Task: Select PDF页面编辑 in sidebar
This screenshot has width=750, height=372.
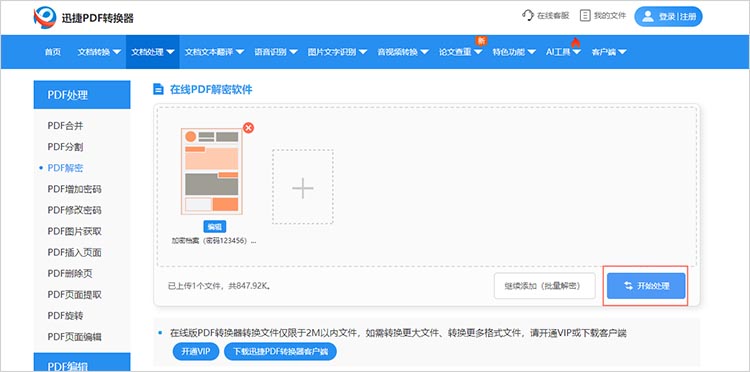Action: (x=75, y=336)
